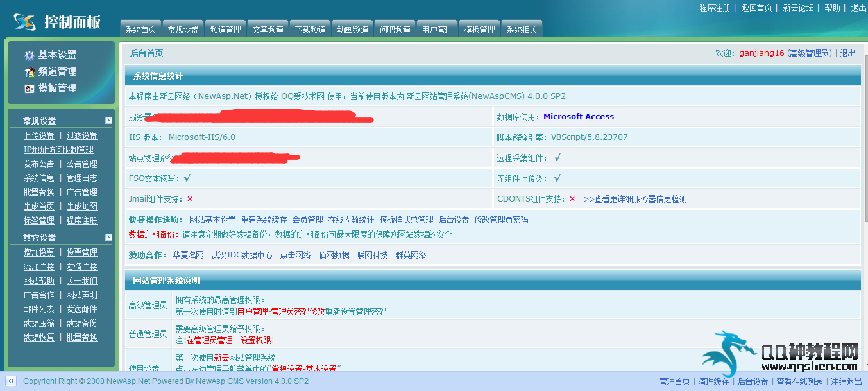Click 管理首页 in the footer

coord(675,381)
